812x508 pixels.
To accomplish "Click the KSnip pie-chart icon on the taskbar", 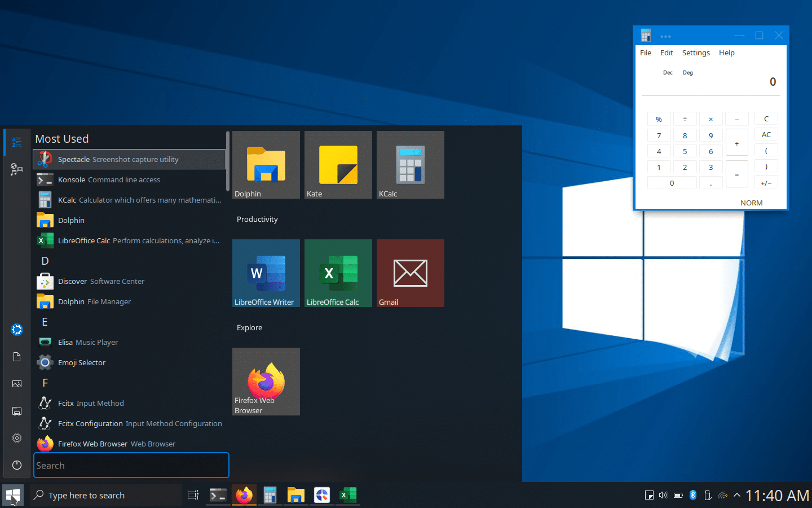I will tap(322, 495).
